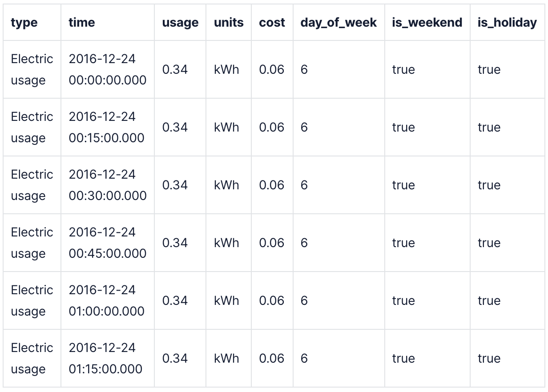Click the 2016-12-24 00:15:00.000 time cell
The width and height of the screenshot is (548, 392).
coord(107,127)
